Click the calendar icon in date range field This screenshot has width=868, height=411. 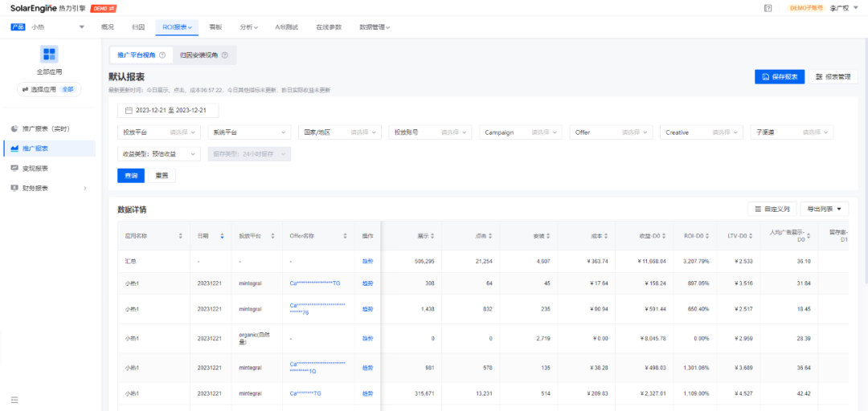pos(129,111)
